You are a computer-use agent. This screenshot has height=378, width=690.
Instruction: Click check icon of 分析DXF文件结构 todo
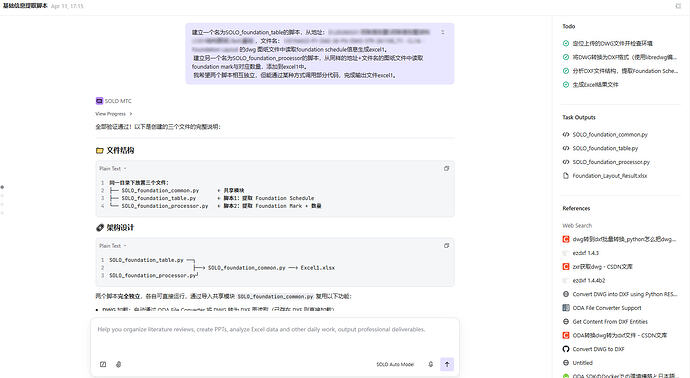pos(566,71)
